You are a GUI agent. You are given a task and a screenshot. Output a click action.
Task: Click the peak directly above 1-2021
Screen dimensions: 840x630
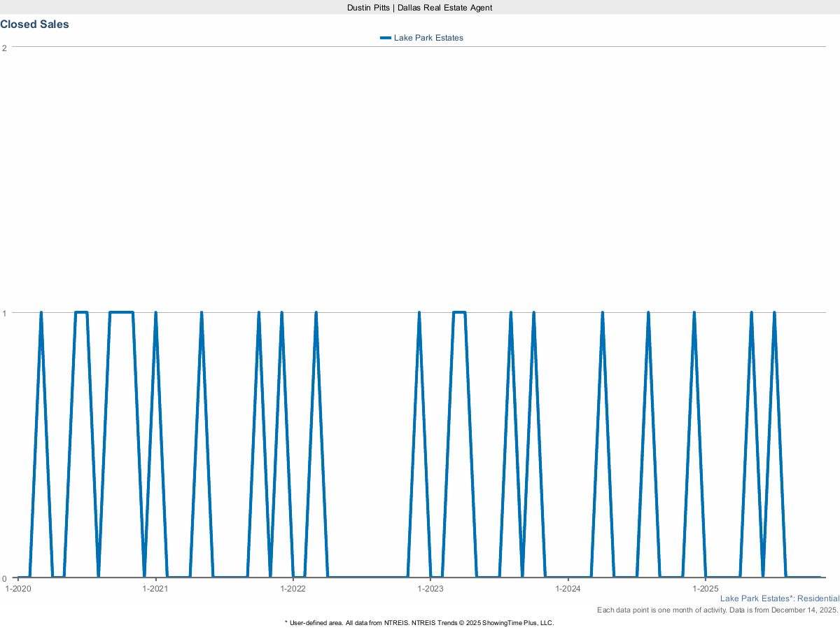(x=155, y=313)
